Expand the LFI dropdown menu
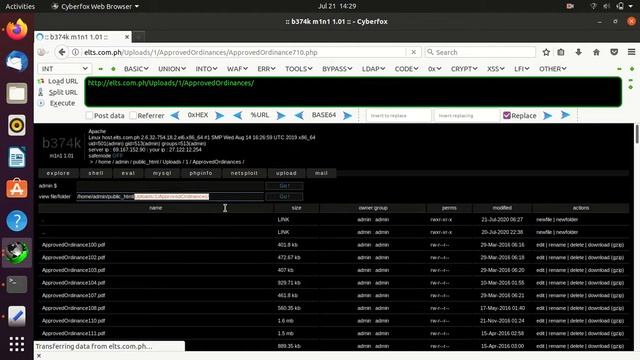The width and height of the screenshot is (640, 360). [521, 69]
